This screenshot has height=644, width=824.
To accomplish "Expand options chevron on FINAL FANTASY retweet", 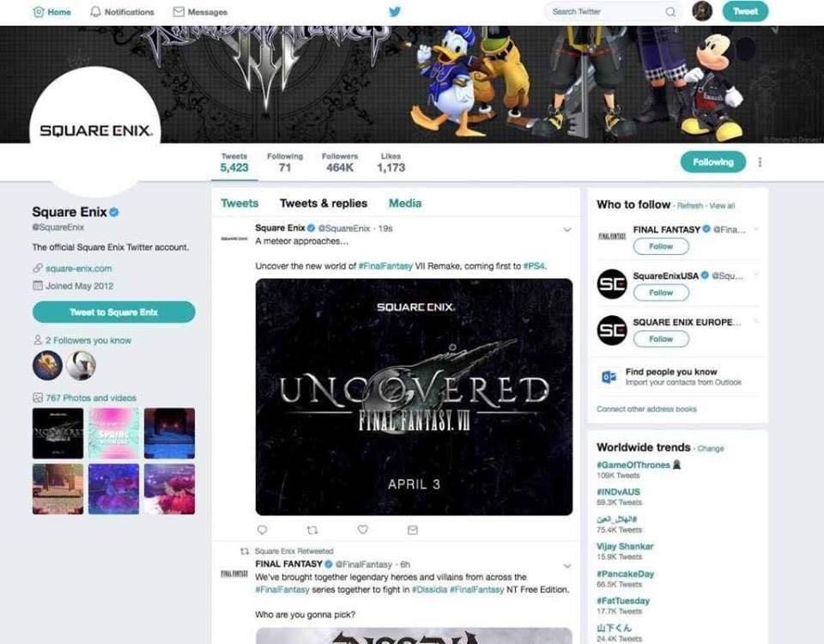I will 567,566.
